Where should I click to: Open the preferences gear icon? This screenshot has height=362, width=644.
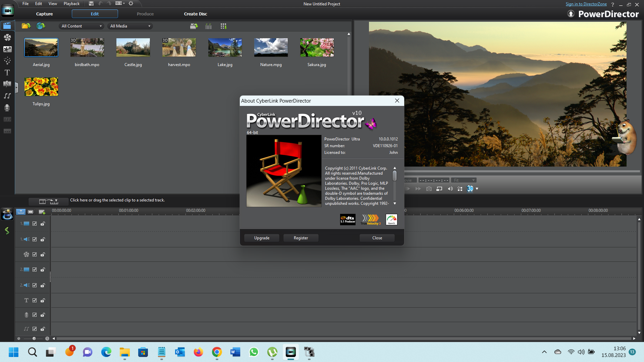pyautogui.click(x=131, y=3)
